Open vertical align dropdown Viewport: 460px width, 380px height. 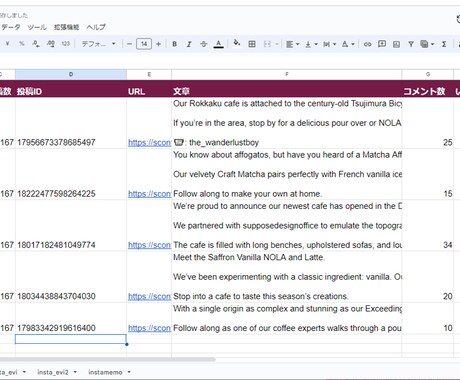click(x=311, y=44)
